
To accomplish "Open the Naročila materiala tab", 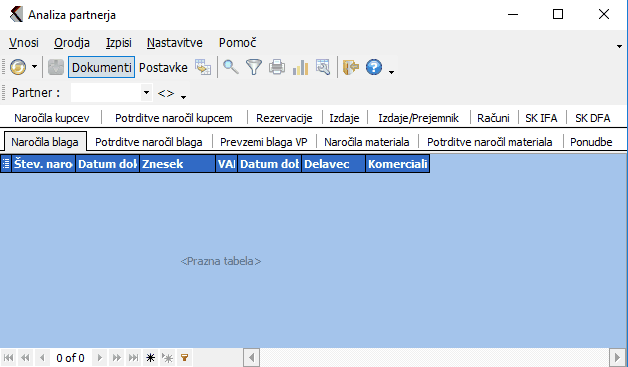I will click(367, 142).
